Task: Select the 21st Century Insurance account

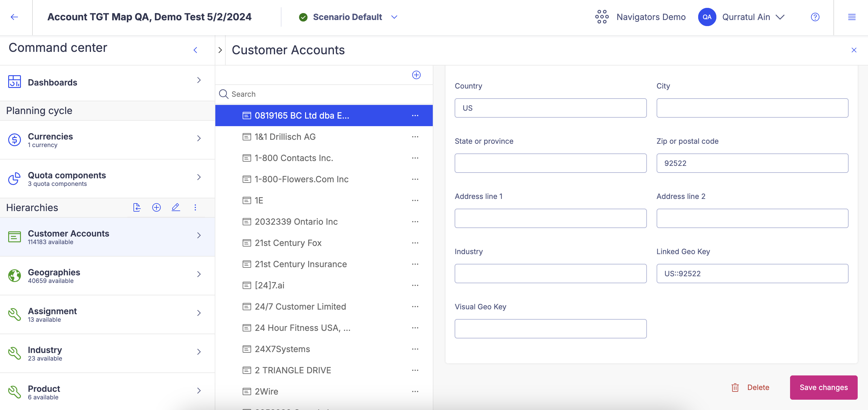Action: (324, 264)
